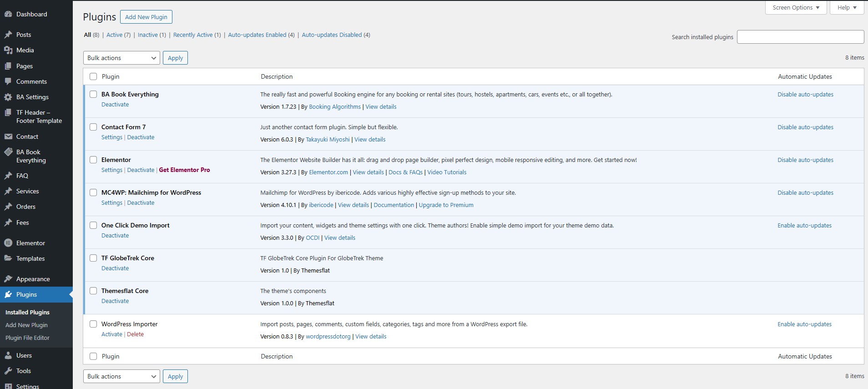868x389 pixels.
Task: Click the Dashboard gauge icon in sidebar
Action: tap(8, 14)
